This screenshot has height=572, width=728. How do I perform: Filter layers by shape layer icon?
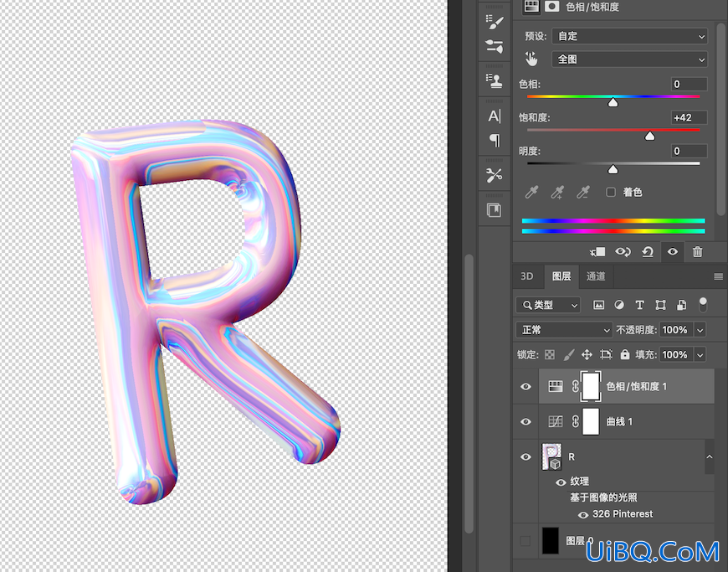pos(660,305)
